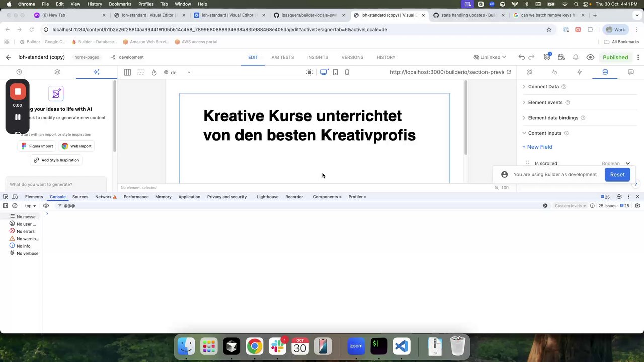Toggle DevTools device toolbar emulation
The image size is (644, 362).
click(15, 197)
